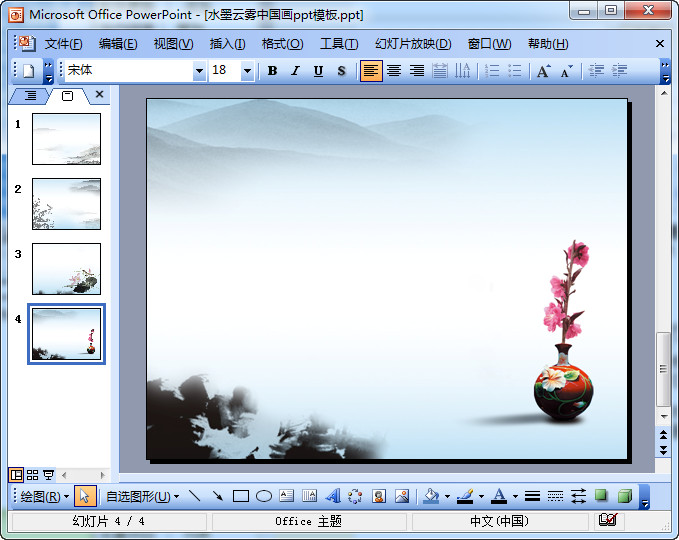Apply line color brush
The height and width of the screenshot is (540, 679).
465,496
